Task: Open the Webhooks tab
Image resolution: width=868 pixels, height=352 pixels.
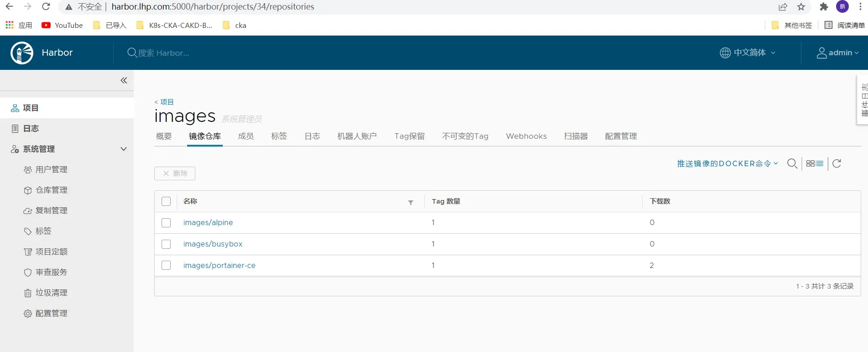Action: pyautogui.click(x=526, y=136)
